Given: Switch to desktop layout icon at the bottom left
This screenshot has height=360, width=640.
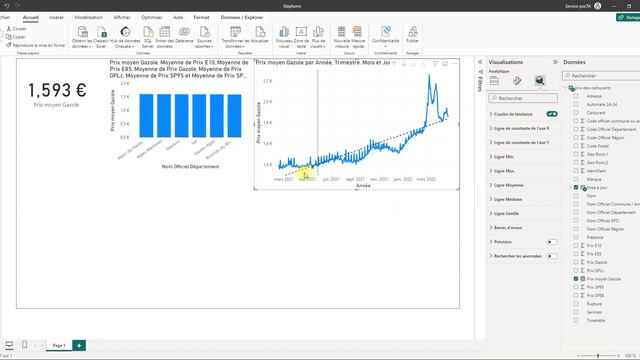Looking at the screenshot, I should click(x=9, y=345).
